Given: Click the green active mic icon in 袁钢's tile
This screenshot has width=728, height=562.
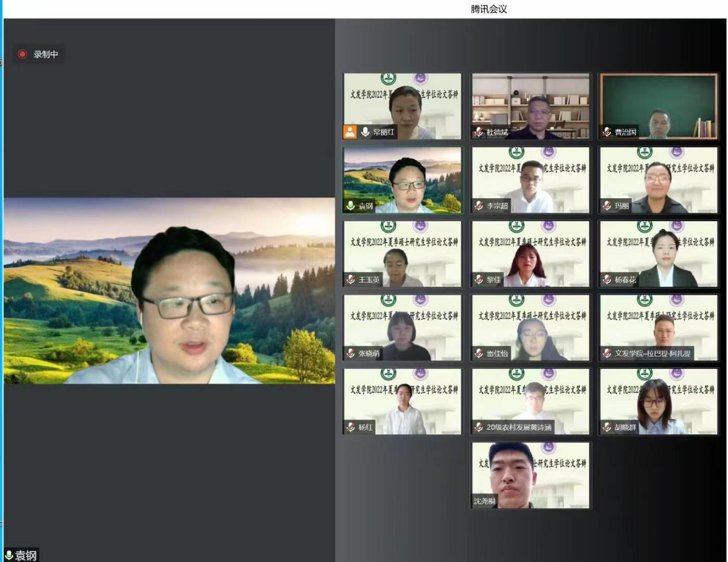Looking at the screenshot, I should pyautogui.click(x=350, y=206).
